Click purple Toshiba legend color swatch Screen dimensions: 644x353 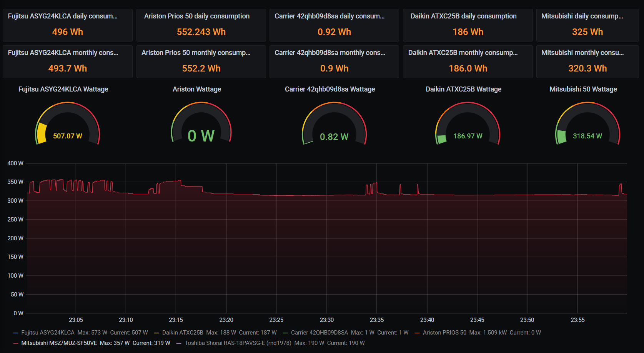click(179, 343)
